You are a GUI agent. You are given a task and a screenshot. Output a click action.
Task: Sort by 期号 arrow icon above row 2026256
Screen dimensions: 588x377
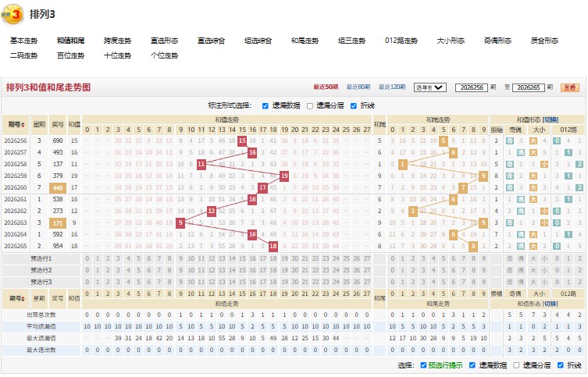(23, 125)
